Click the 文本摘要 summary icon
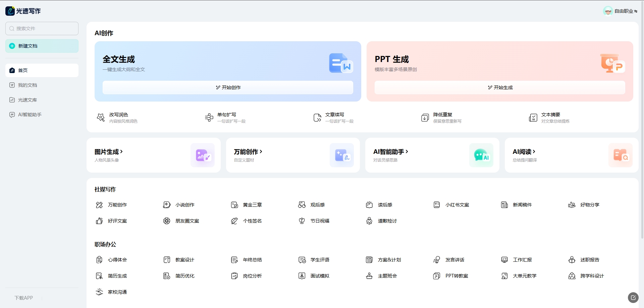644x308 pixels. pos(533,118)
